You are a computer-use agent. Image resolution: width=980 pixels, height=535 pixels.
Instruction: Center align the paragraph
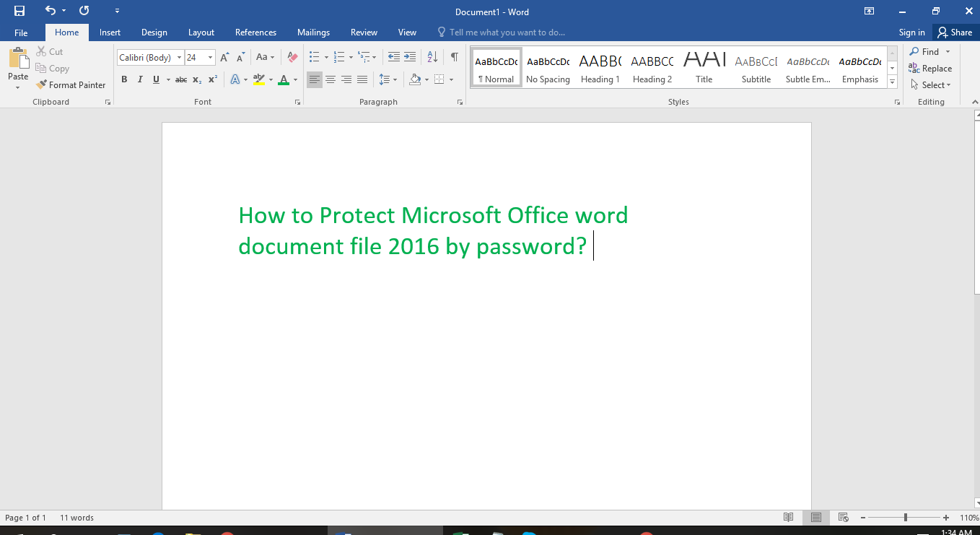331,79
